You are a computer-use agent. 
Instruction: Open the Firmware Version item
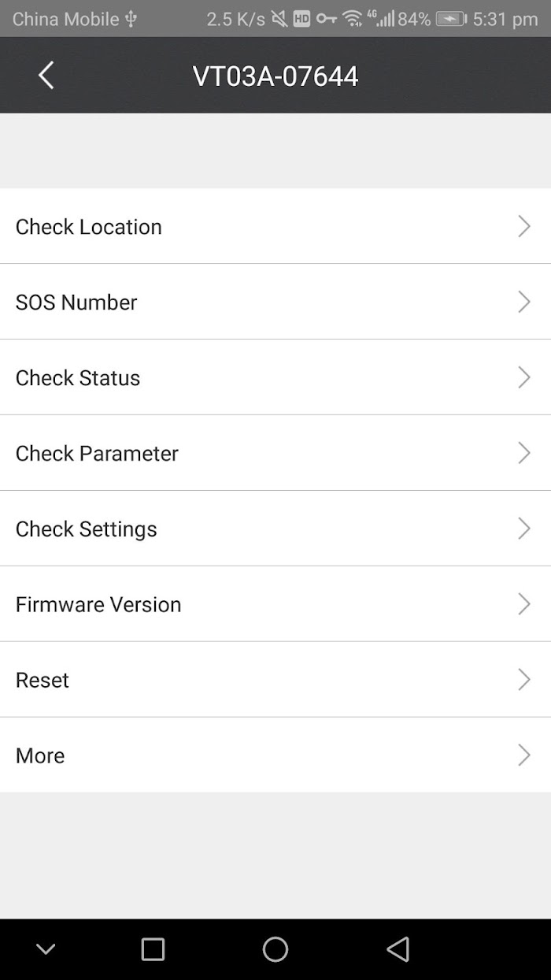pyautogui.click(x=98, y=604)
